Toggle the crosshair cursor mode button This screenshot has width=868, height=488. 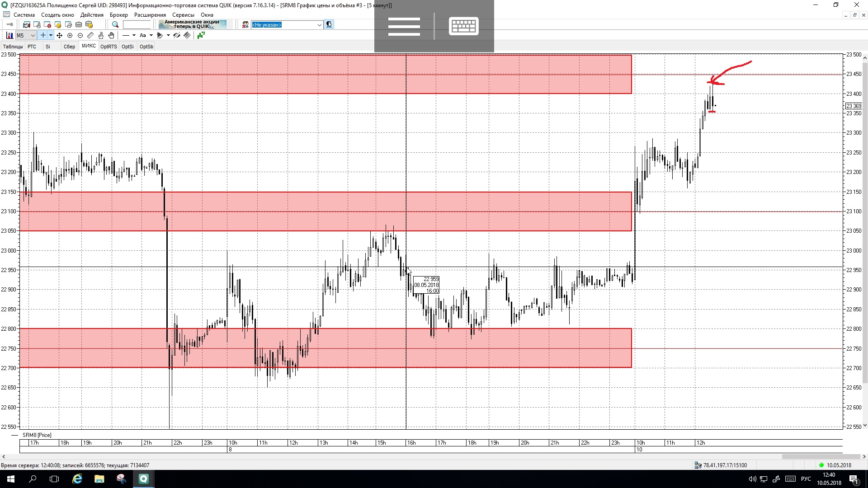pos(43,35)
